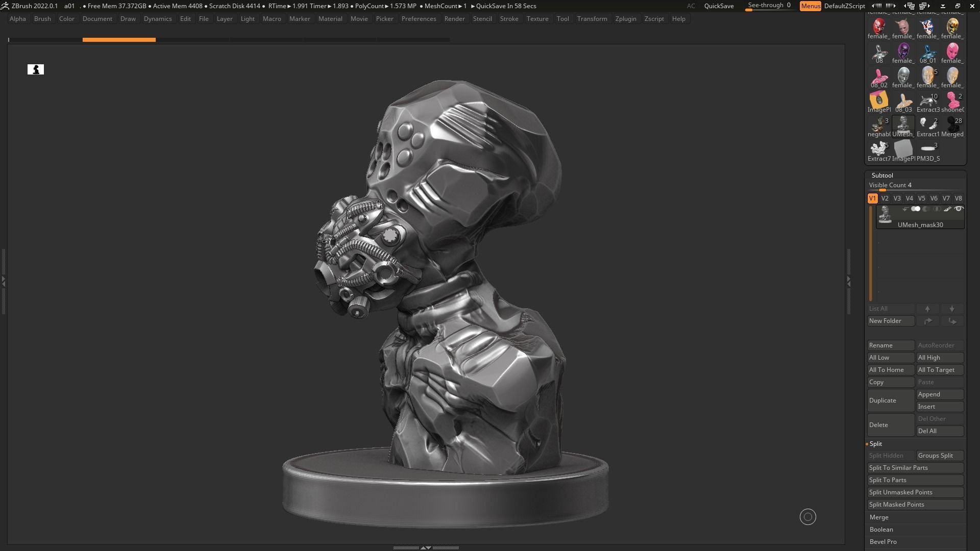Select the purple face mask female_ tool

903,53
